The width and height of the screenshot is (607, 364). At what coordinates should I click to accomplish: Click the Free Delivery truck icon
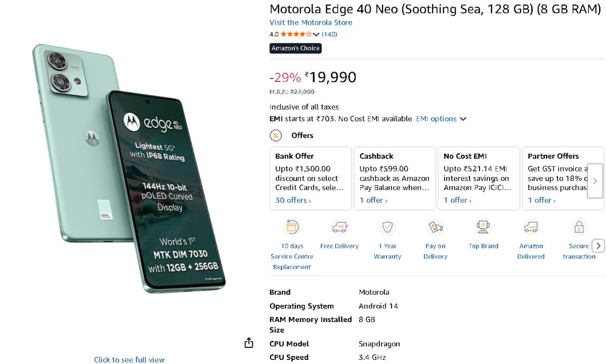point(339,227)
